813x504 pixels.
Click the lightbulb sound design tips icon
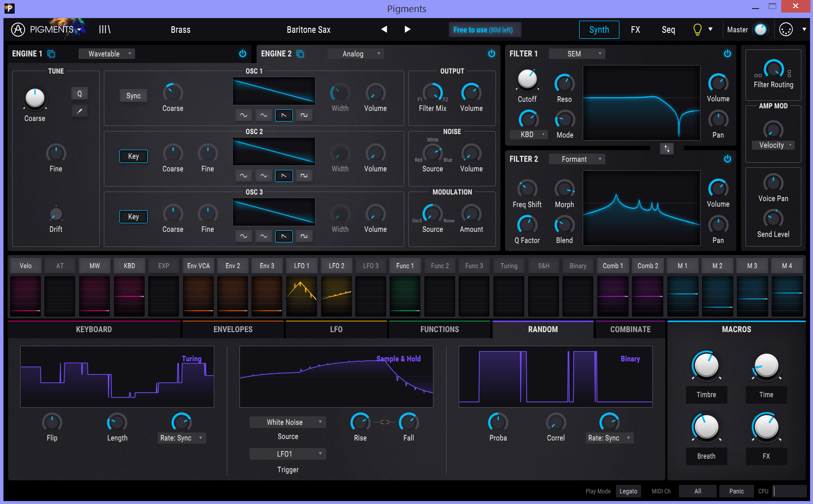point(698,30)
